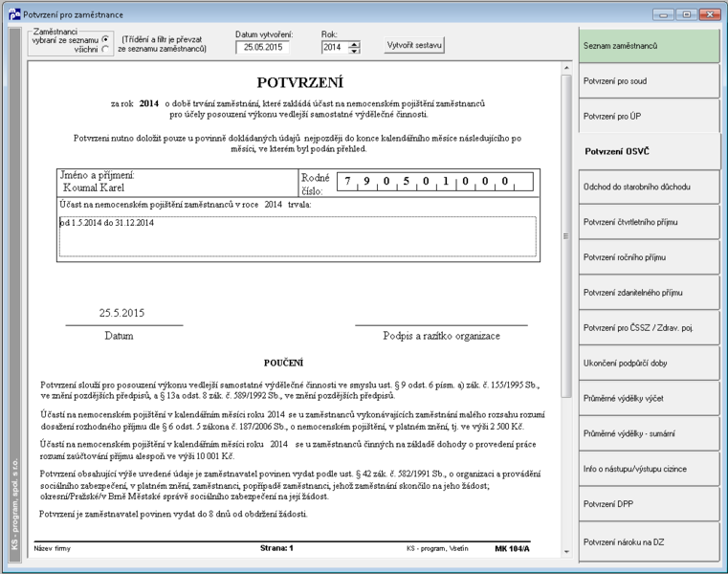
Task: Click the Rodné číslo digits box
Action: pos(435,182)
